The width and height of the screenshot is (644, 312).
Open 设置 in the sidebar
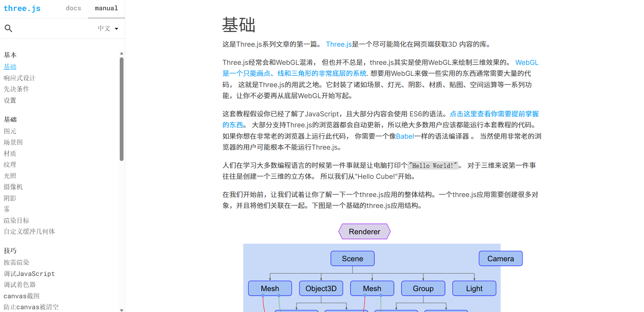10,100
